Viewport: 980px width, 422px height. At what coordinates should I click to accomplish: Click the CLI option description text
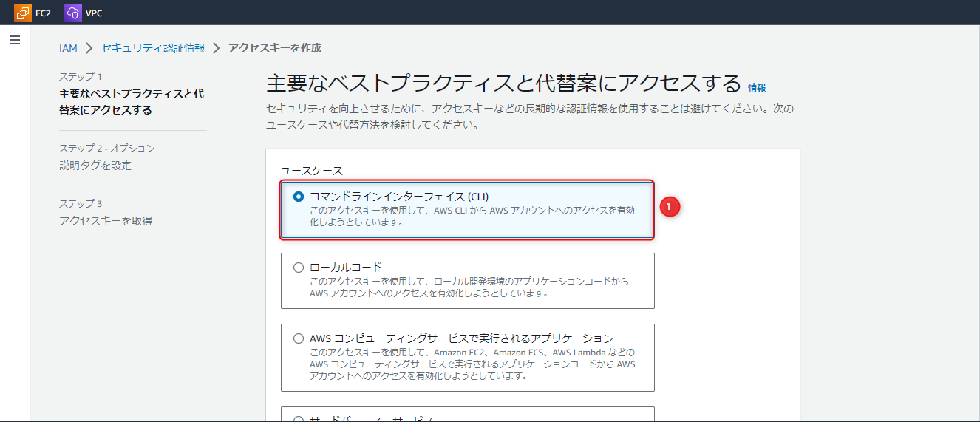tap(472, 216)
